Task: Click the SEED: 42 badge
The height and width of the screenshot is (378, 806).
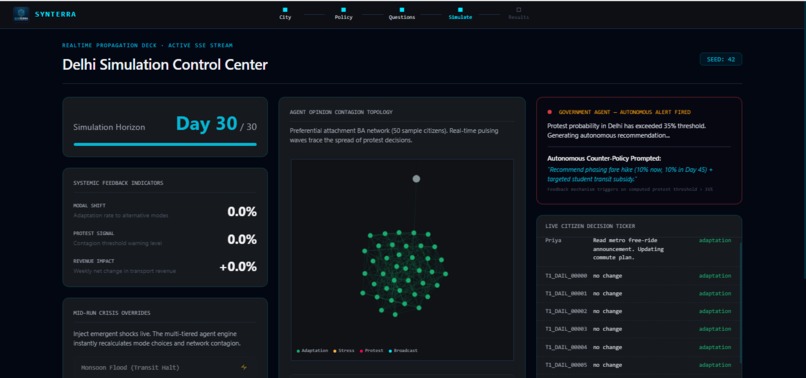Action: (x=721, y=59)
